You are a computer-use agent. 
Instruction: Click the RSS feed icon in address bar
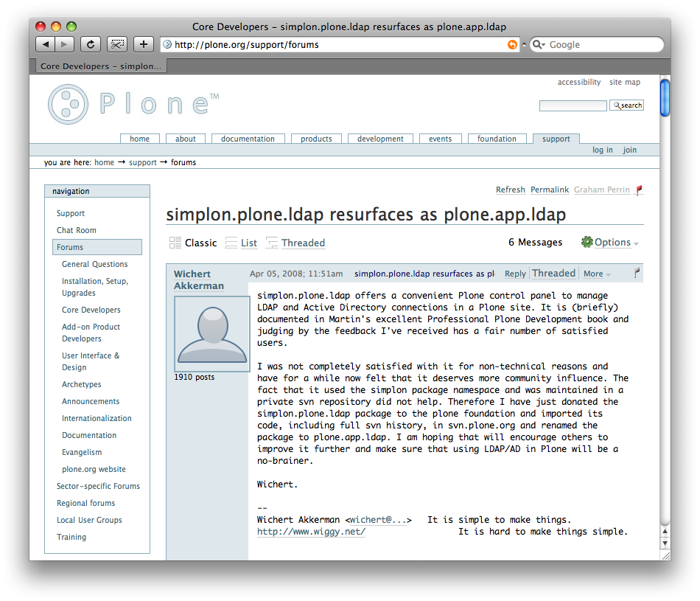click(x=512, y=45)
